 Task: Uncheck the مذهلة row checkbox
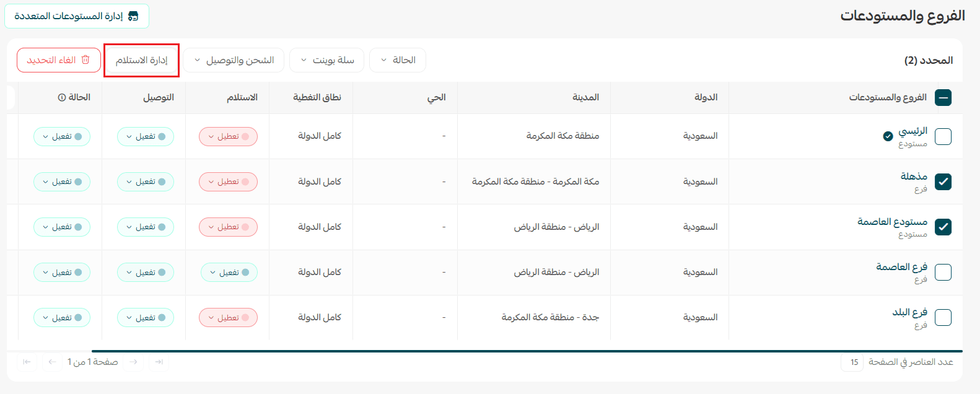tap(943, 182)
